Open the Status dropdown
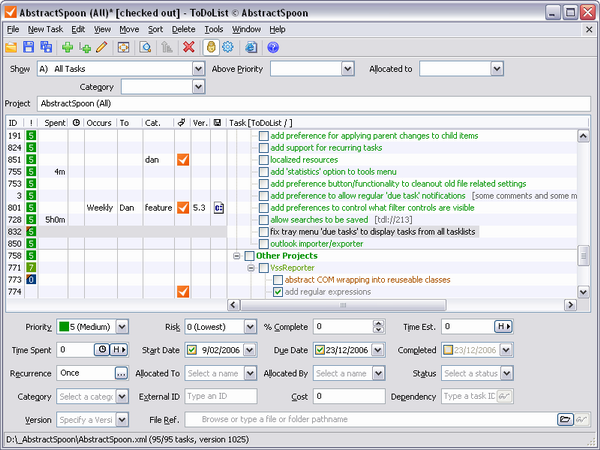 point(507,373)
